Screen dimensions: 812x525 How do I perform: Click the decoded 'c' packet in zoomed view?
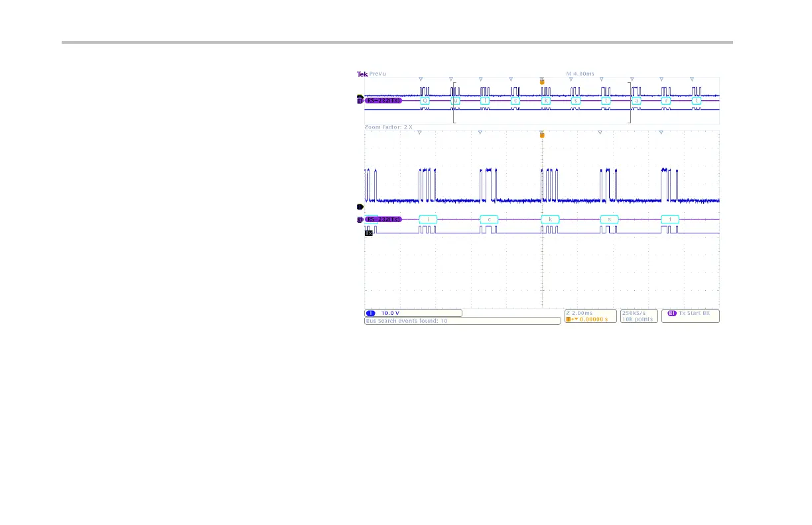[489, 219]
